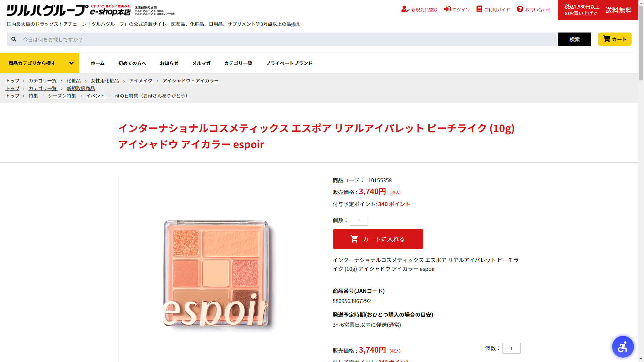Click the contact question mark icon
The width and height of the screenshot is (644, 362).
tap(520, 9)
